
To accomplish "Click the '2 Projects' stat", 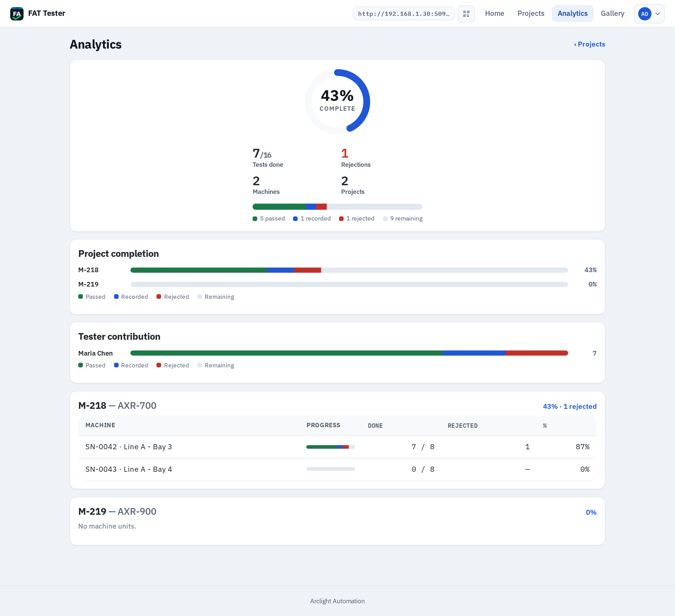I will [353, 185].
